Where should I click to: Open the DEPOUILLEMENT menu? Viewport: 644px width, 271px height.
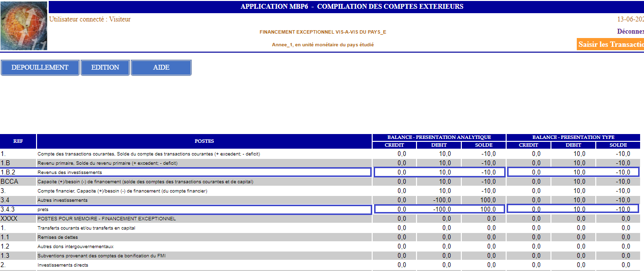40,68
